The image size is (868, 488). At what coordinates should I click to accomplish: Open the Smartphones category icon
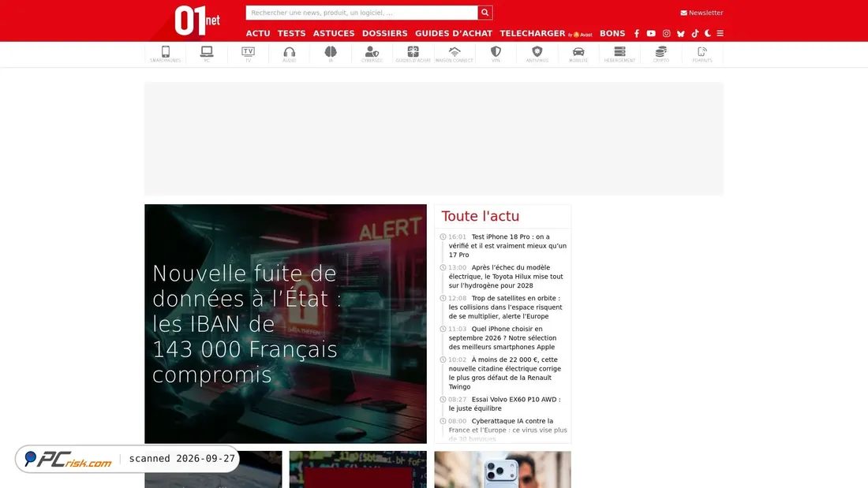[165, 54]
